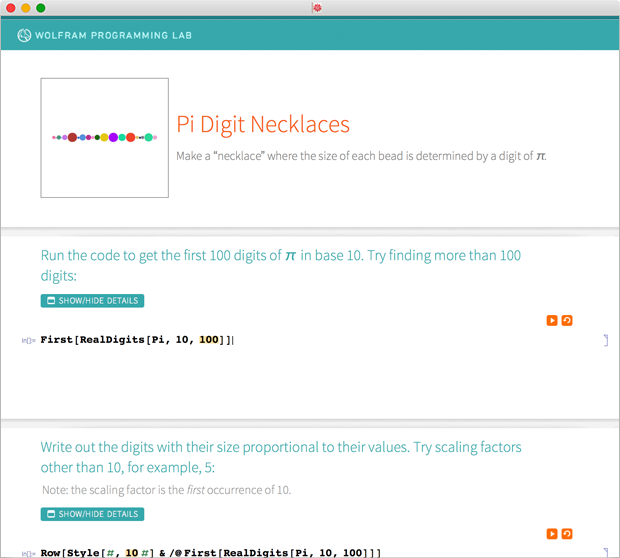Close the window with the red button
620x558 pixels.
pyautogui.click(x=11, y=8)
